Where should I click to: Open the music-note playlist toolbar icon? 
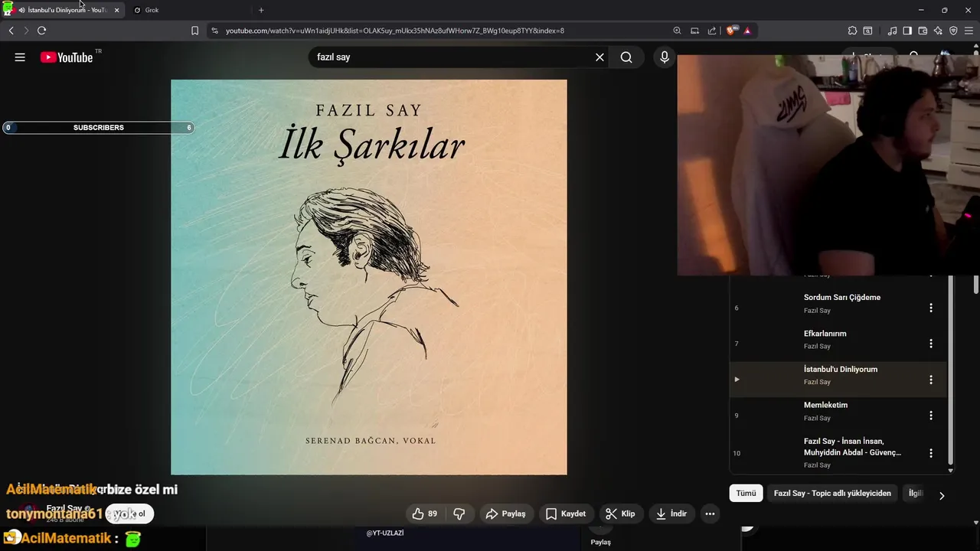coord(892,31)
